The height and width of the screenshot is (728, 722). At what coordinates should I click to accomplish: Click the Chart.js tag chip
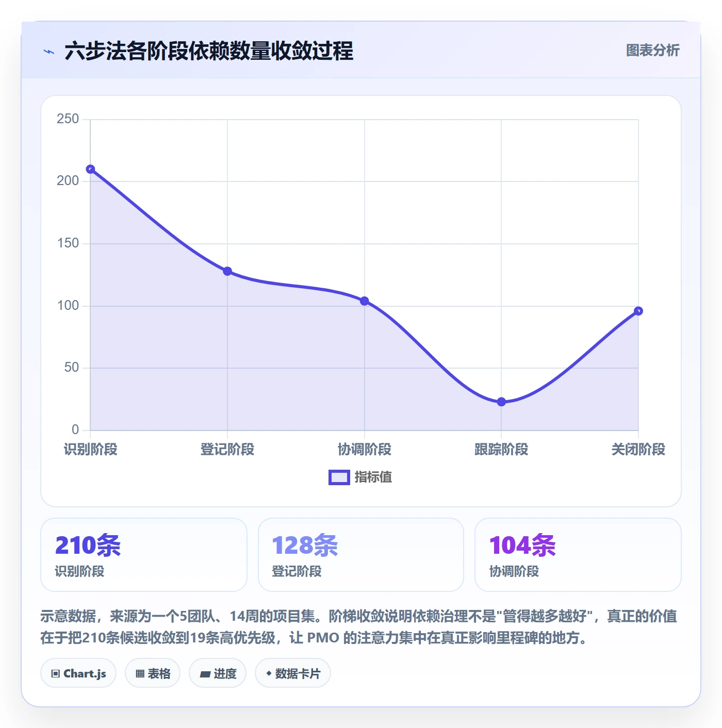tap(78, 673)
